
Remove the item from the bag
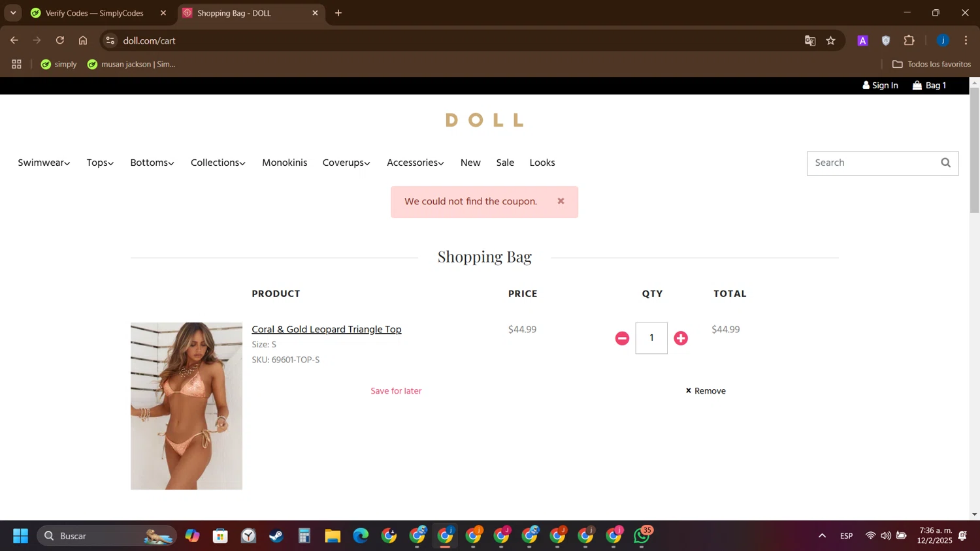[706, 390]
